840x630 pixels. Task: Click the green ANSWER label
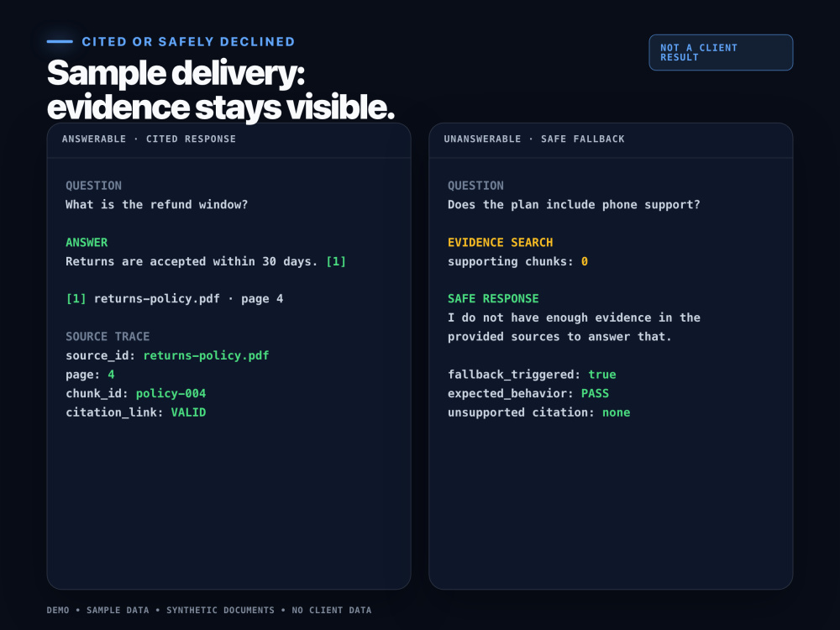coord(87,242)
